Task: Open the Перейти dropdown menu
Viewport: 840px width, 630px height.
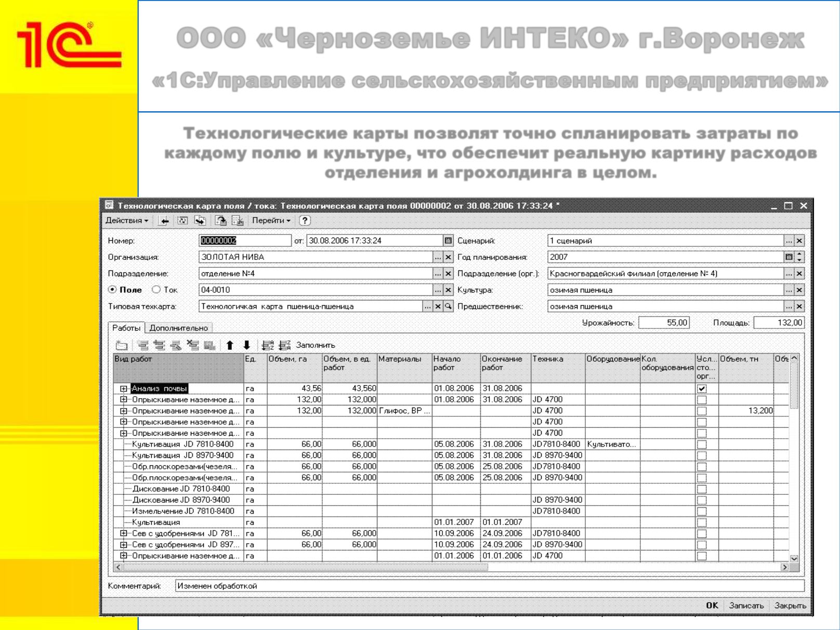Action: pyautogui.click(x=271, y=220)
